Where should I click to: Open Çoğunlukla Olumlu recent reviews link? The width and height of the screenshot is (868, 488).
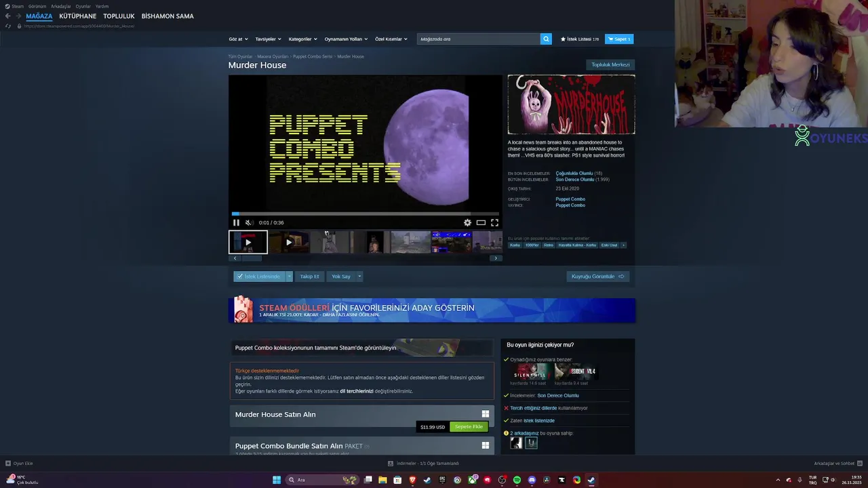tap(574, 174)
